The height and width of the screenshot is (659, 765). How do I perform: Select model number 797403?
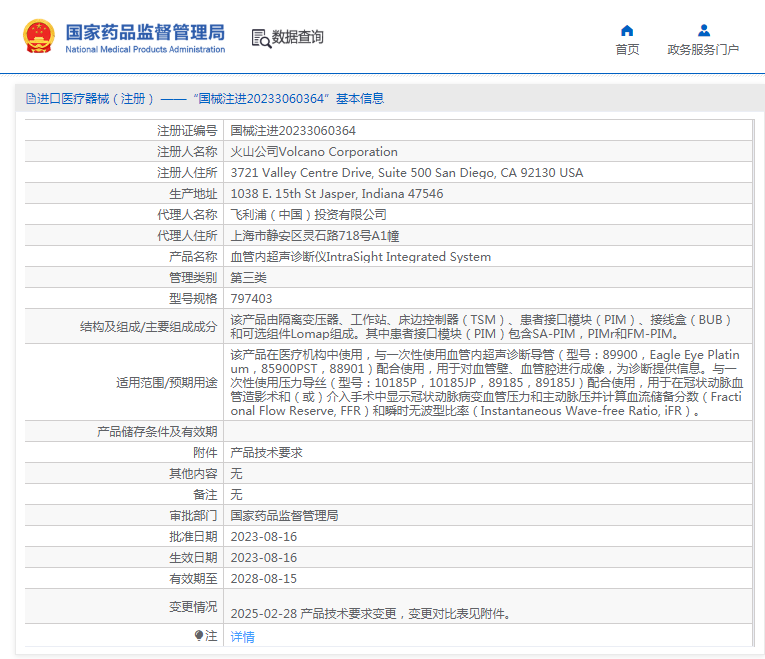point(251,299)
